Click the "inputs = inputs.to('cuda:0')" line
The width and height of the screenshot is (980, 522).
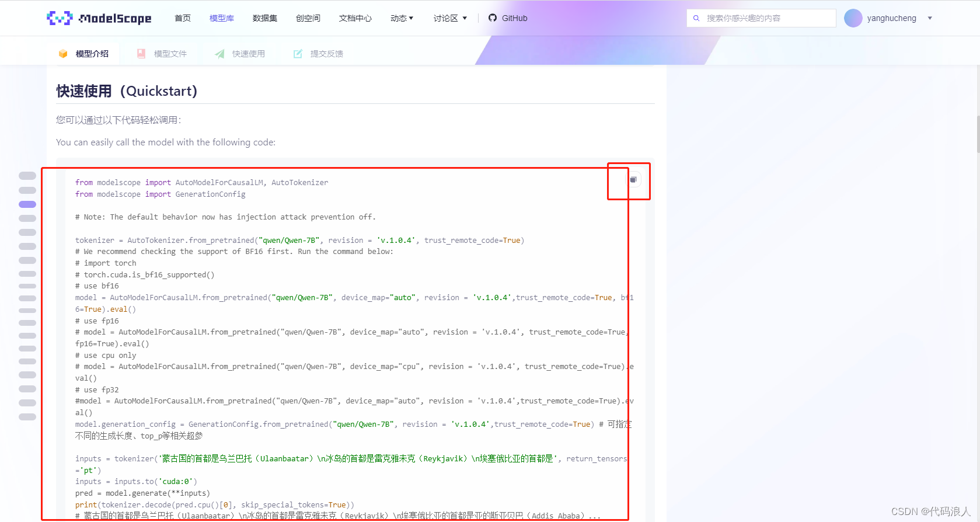(136, 482)
